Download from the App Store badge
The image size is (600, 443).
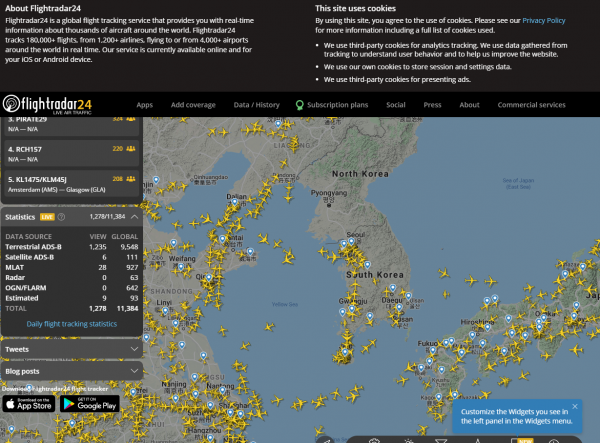[x=29, y=404]
